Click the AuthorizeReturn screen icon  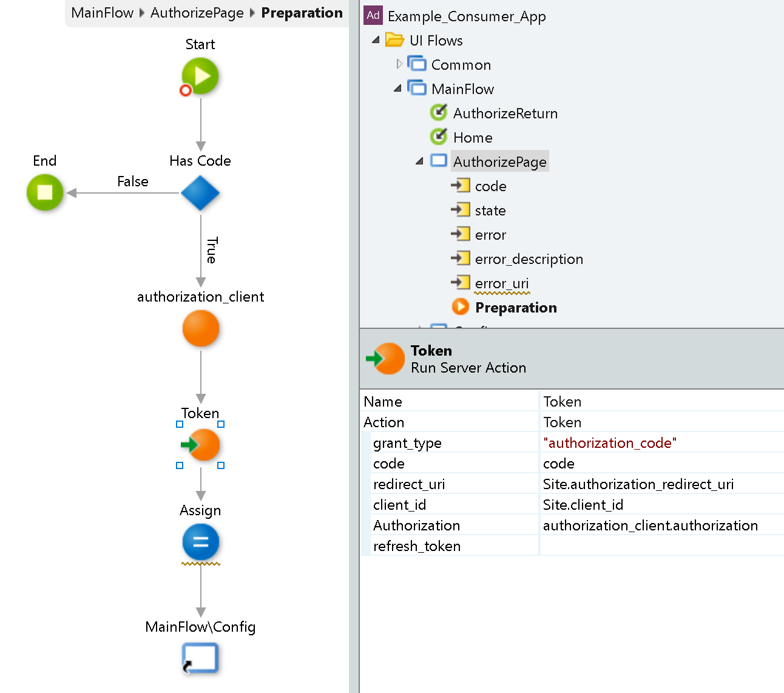coord(438,112)
